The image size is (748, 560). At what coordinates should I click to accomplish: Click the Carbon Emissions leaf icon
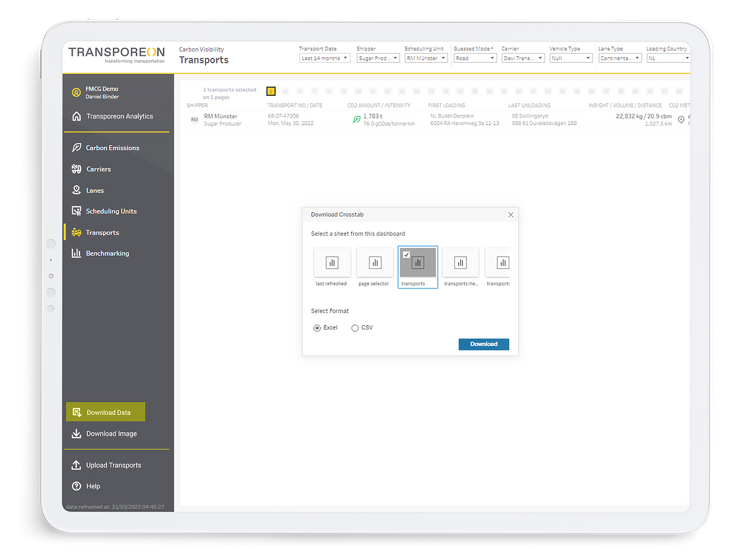pyautogui.click(x=76, y=148)
